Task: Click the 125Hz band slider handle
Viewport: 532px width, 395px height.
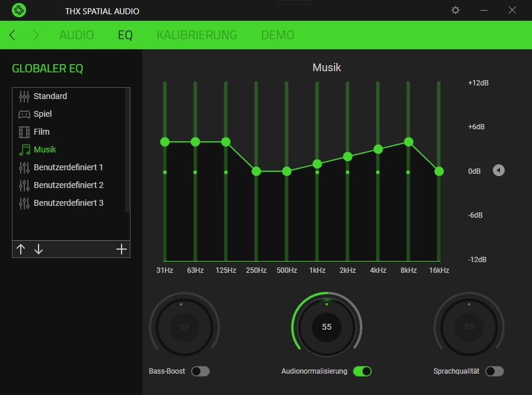Action: 225,142
